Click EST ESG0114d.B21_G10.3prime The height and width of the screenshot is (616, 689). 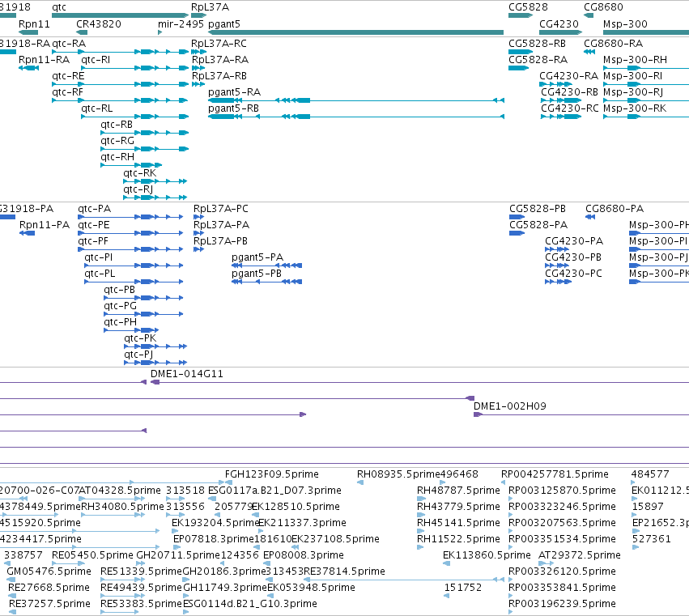[250, 604]
